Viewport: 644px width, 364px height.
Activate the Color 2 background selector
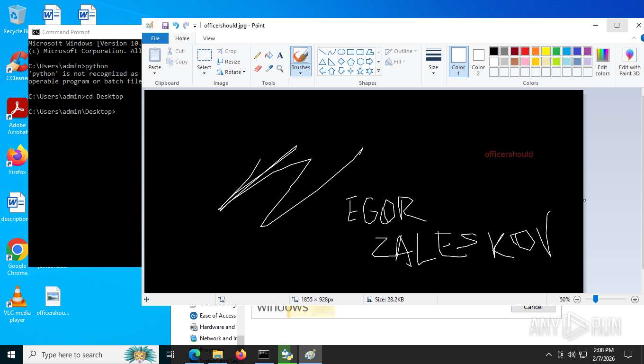(478, 62)
